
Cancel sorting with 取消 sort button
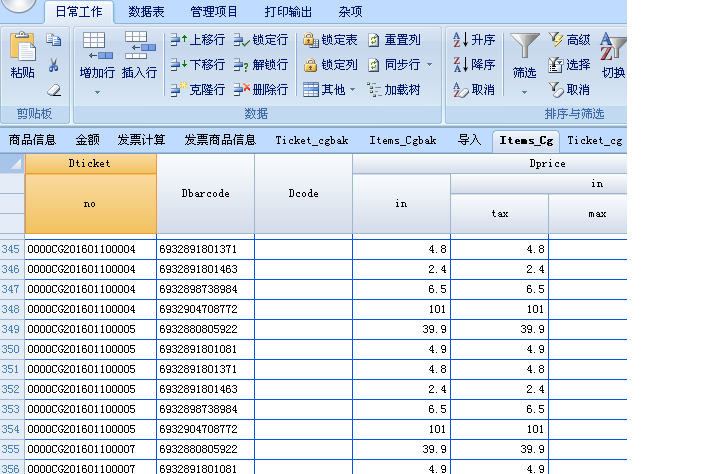point(474,90)
